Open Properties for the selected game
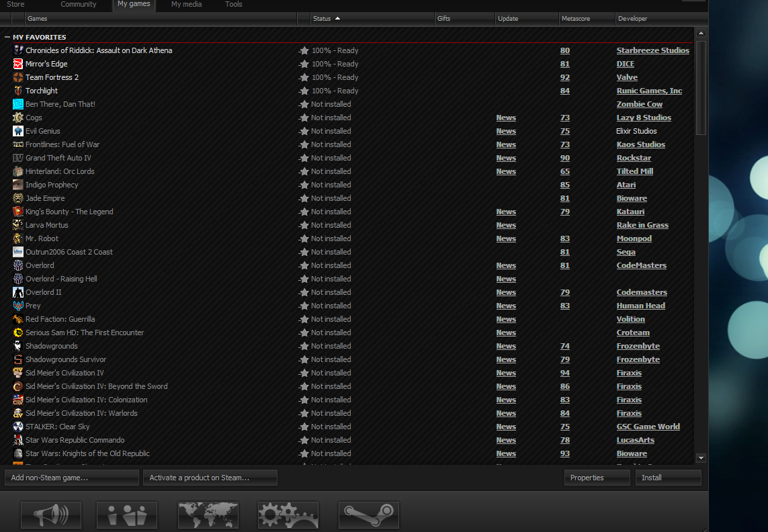The height and width of the screenshot is (532, 768). (x=597, y=478)
